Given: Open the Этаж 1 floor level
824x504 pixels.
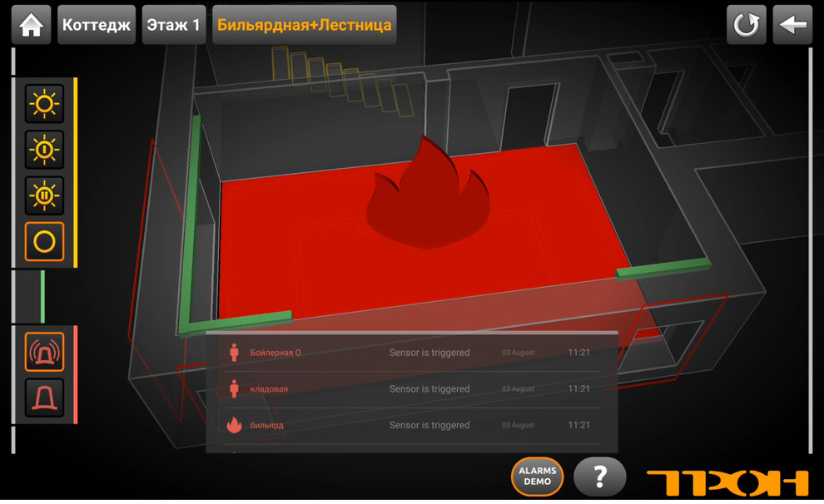Looking at the screenshot, I should 173,25.
